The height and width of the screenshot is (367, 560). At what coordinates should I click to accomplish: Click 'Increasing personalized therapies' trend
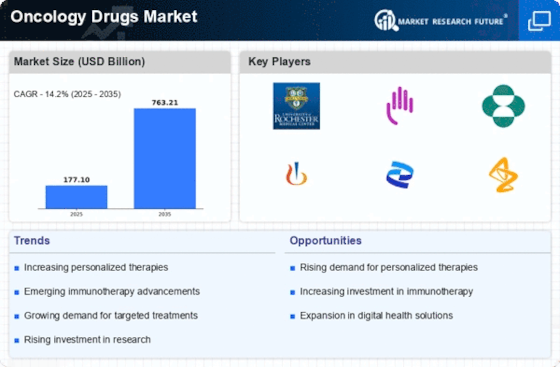coord(96,267)
